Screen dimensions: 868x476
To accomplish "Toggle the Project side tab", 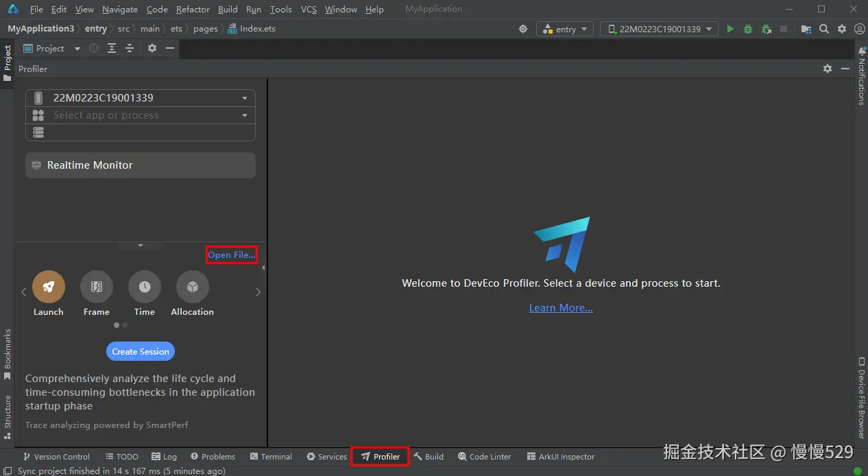I will (x=8, y=63).
